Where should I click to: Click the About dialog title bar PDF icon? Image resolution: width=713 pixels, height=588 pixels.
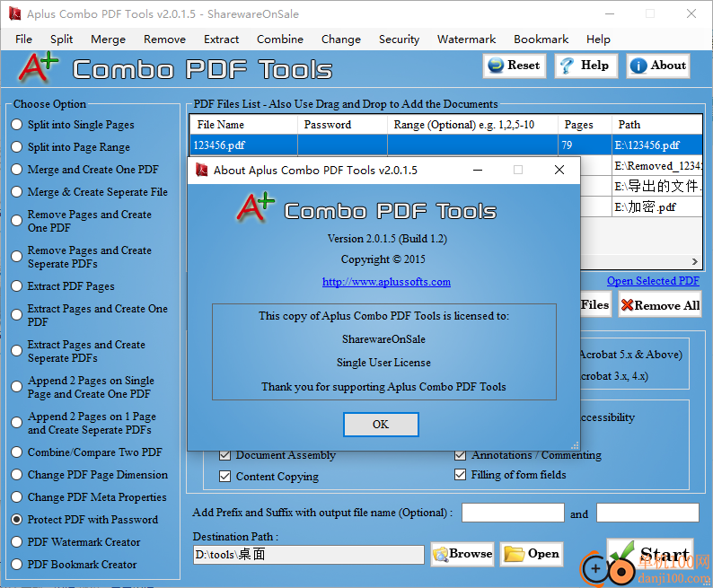(201, 170)
